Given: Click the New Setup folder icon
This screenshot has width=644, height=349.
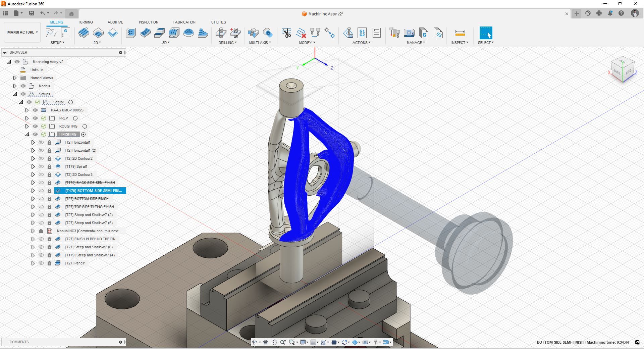Looking at the screenshot, I should (x=51, y=33).
